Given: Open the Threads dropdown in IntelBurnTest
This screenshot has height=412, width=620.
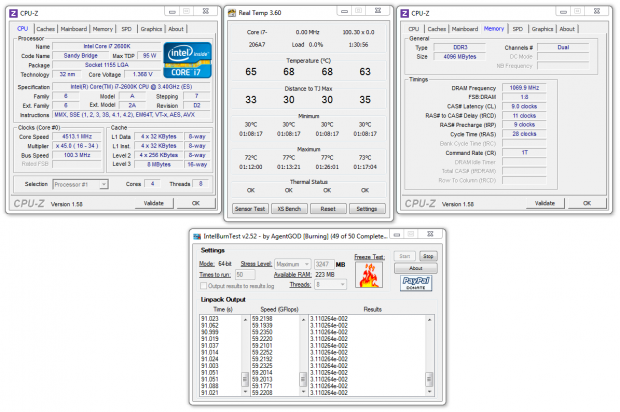Looking at the screenshot, I should 330,284.
